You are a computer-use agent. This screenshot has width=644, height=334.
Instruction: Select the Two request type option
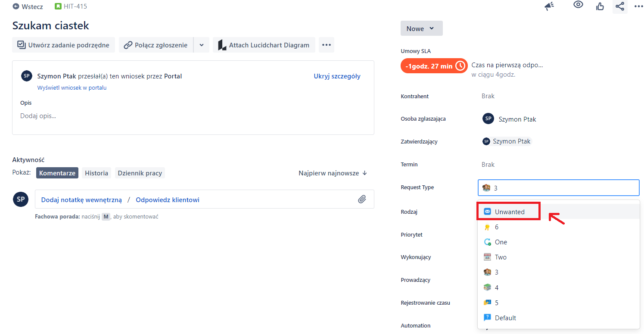tap(559, 257)
